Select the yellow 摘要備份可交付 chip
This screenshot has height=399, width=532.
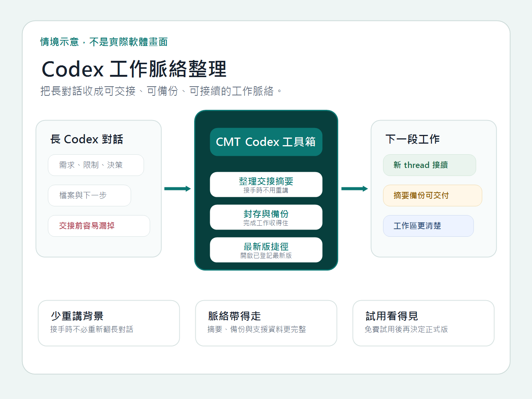tap(432, 195)
